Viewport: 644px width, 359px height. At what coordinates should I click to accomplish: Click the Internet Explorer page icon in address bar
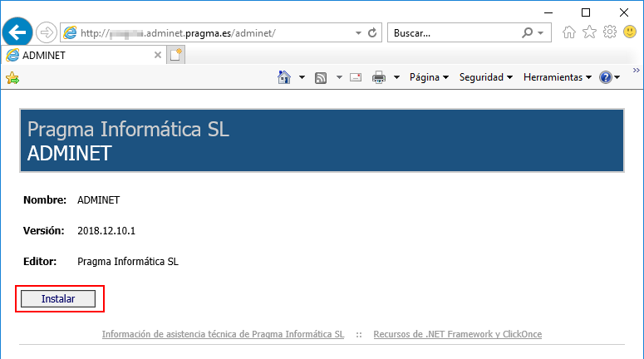pyautogui.click(x=71, y=33)
